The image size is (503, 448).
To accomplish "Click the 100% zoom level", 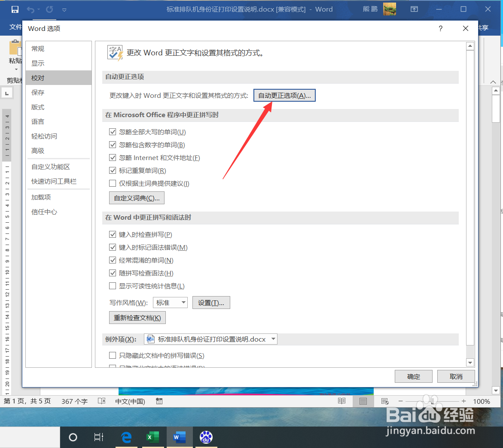I will coord(481,402).
